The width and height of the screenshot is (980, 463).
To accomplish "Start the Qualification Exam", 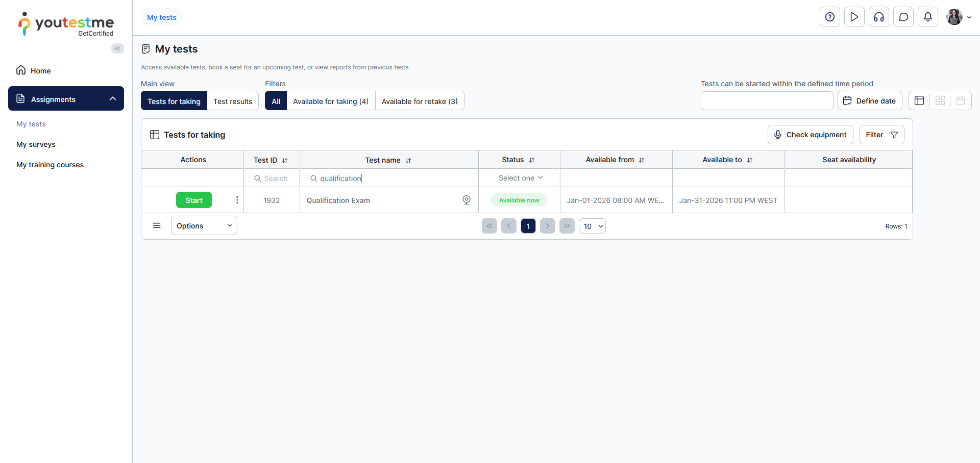I will pyautogui.click(x=194, y=200).
